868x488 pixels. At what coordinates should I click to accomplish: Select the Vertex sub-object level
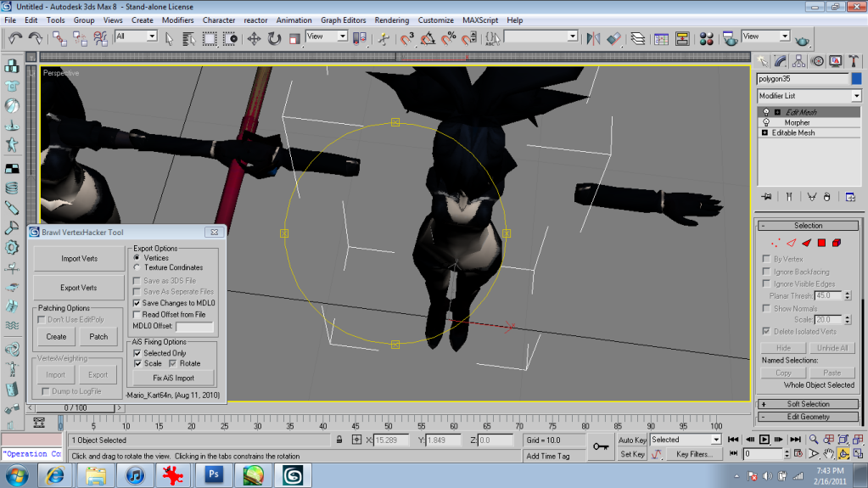pos(776,243)
